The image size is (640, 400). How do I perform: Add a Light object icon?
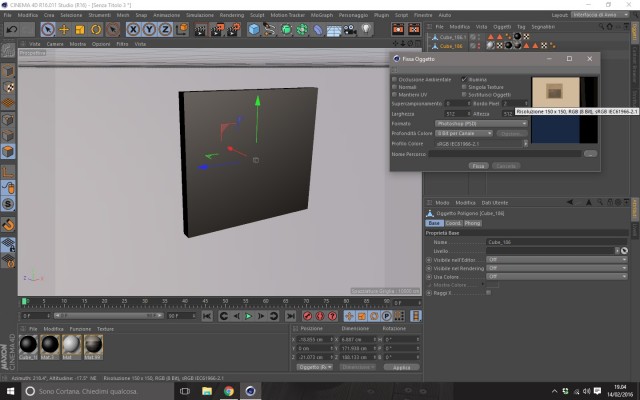pos(367,29)
